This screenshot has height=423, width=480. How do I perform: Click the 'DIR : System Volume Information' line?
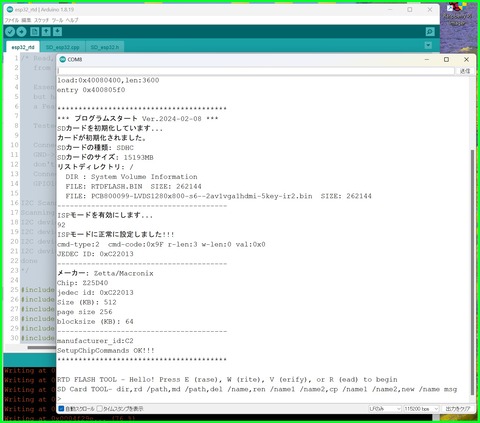click(x=131, y=177)
